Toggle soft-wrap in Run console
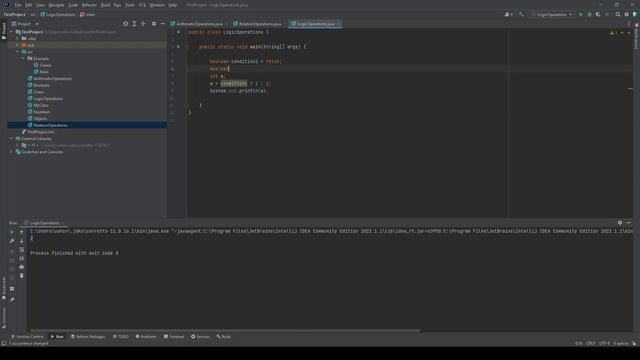Image resolution: width=640 pixels, height=360 pixels. pyautogui.click(x=22, y=249)
